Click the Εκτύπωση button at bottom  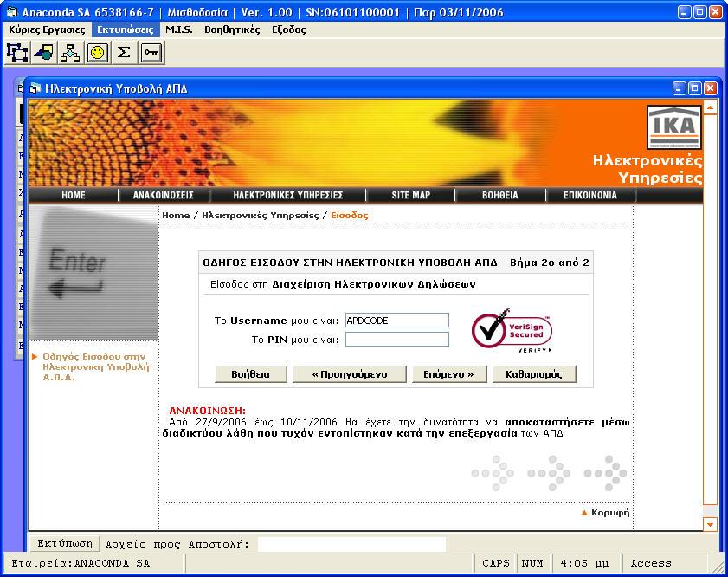pos(65,543)
